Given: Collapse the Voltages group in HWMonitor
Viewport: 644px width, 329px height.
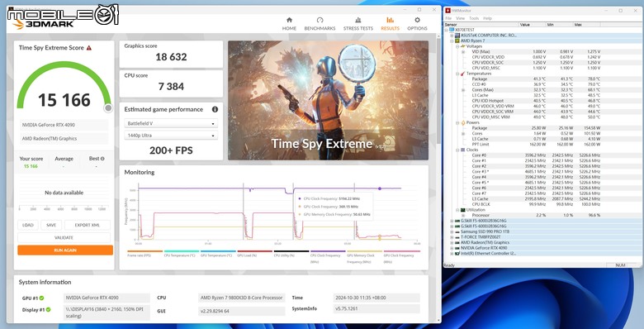Looking at the screenshot, I should pos(457,46).
